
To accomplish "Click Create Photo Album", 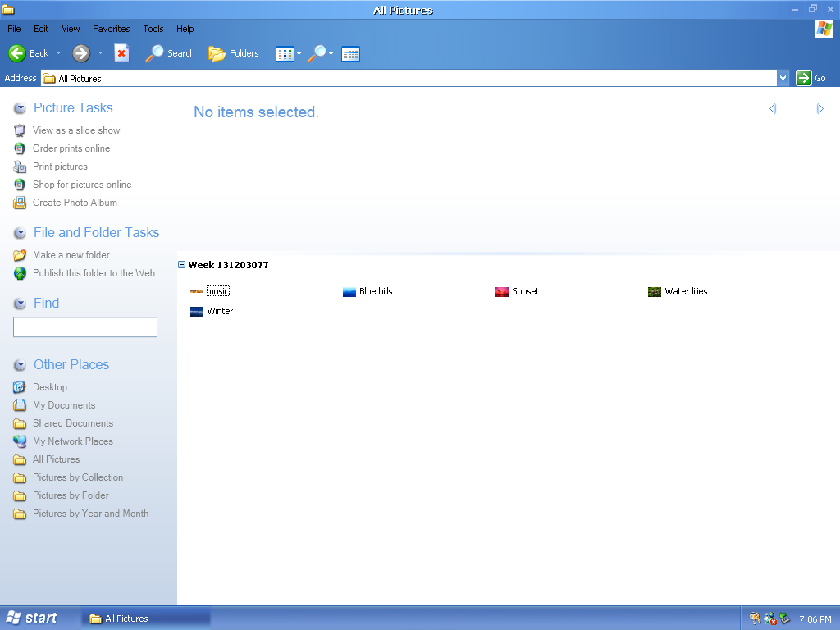I will pyautogui.click(x=75, y=203).
